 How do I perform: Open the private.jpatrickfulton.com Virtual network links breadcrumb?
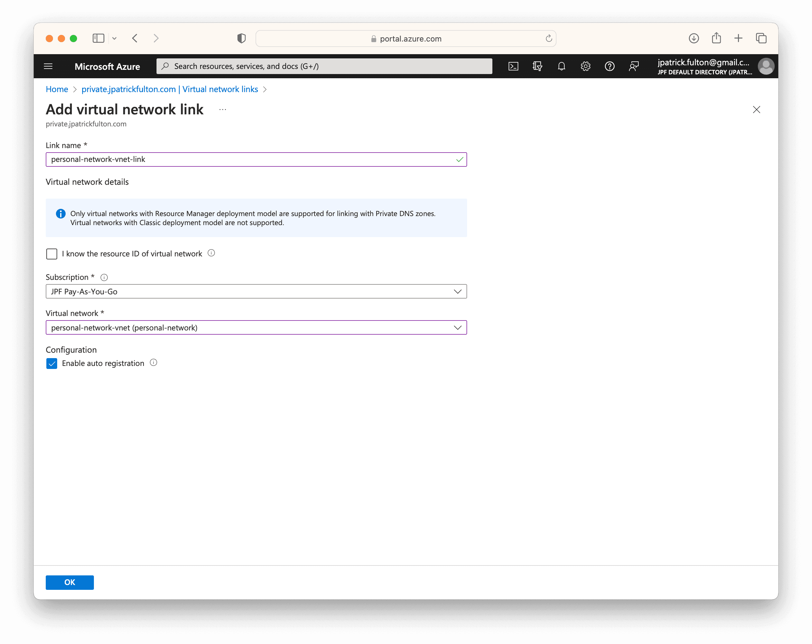(x=170, y=89)
